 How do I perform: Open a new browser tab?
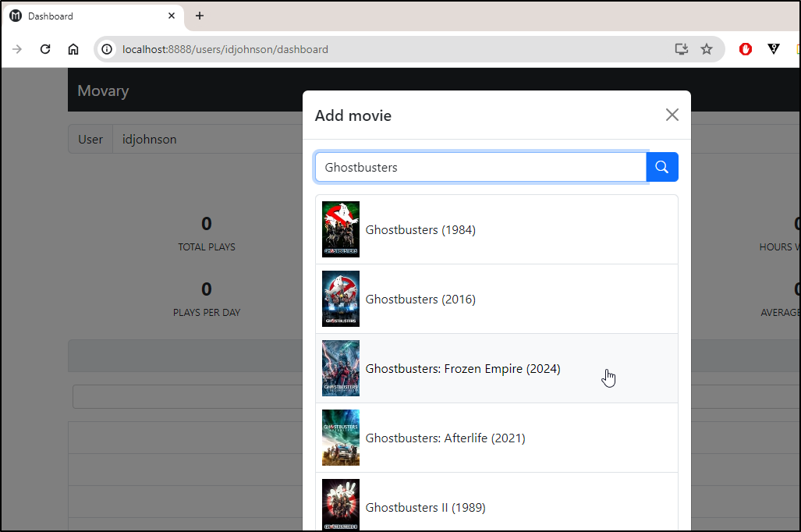click(199, 16)
